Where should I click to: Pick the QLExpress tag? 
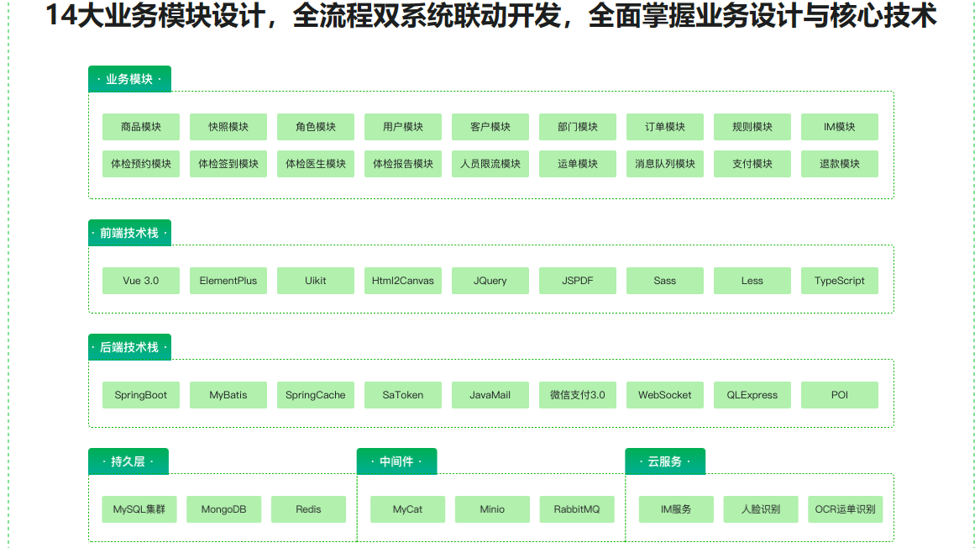click(752, 395)
